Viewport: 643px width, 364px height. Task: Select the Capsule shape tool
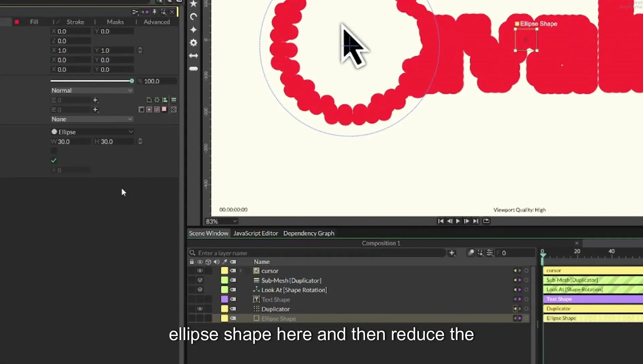click(x=194, y=69)
